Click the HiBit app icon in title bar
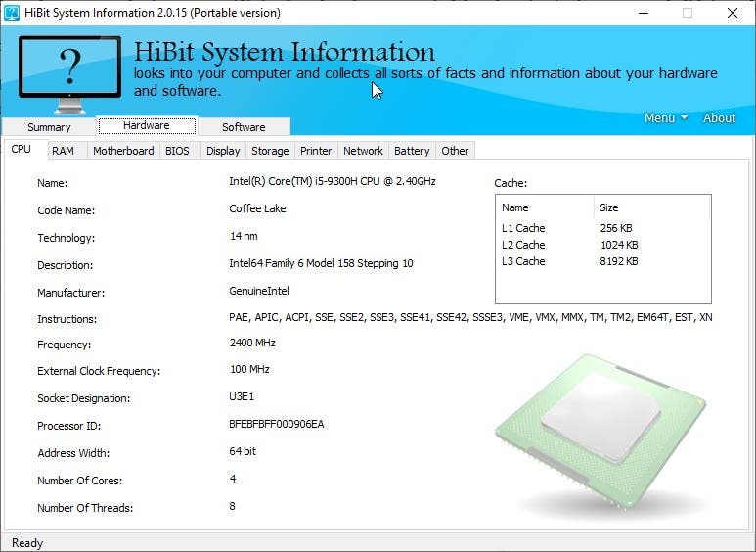 click(13, 13)
